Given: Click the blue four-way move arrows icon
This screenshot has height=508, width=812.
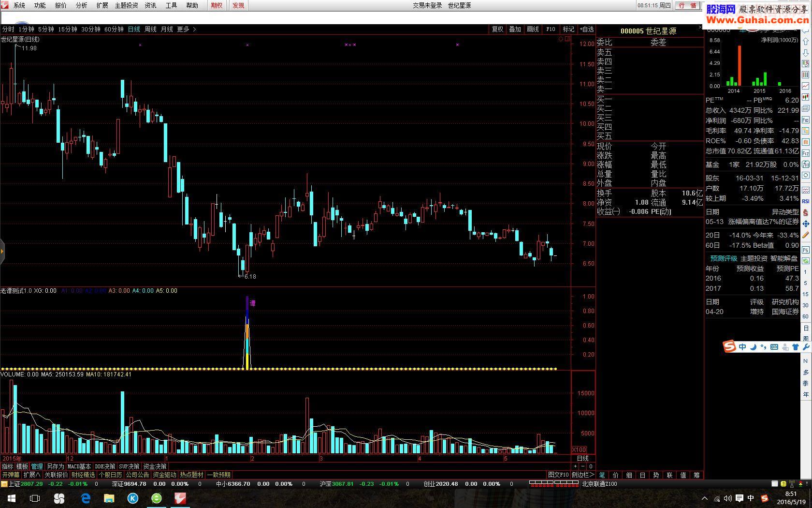Looking at the screenshot, I should (805, 224).
